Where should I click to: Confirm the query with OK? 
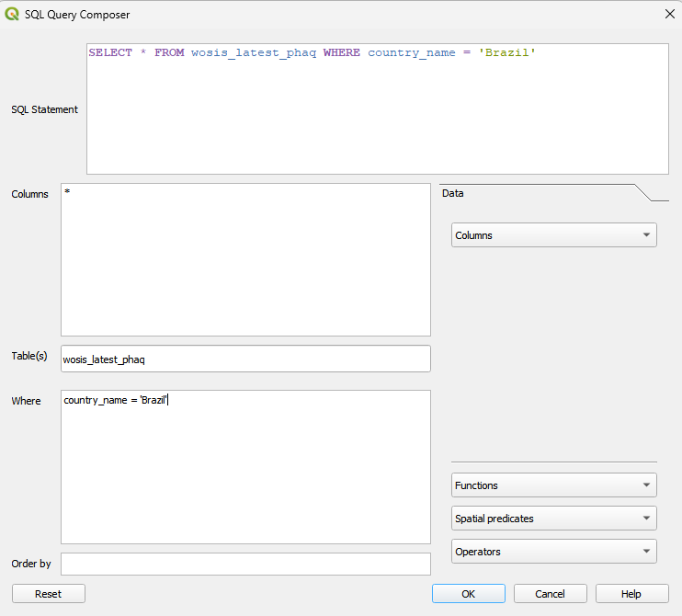tap(468, 594)
